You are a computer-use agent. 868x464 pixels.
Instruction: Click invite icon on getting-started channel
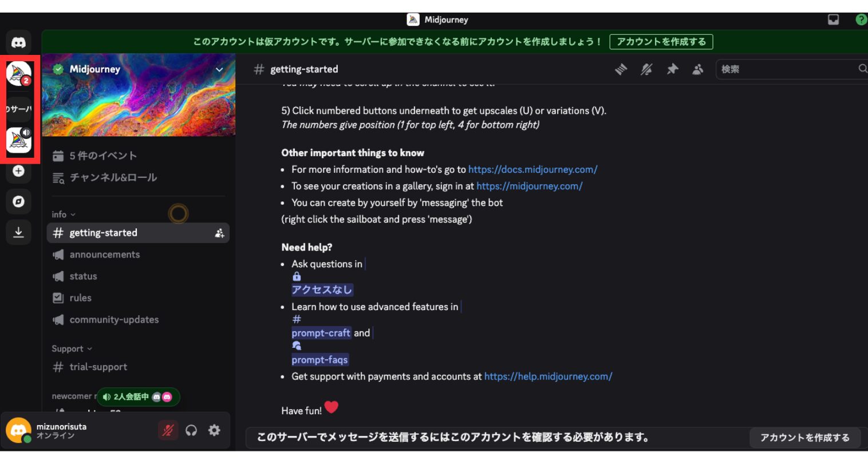point(219,233)
